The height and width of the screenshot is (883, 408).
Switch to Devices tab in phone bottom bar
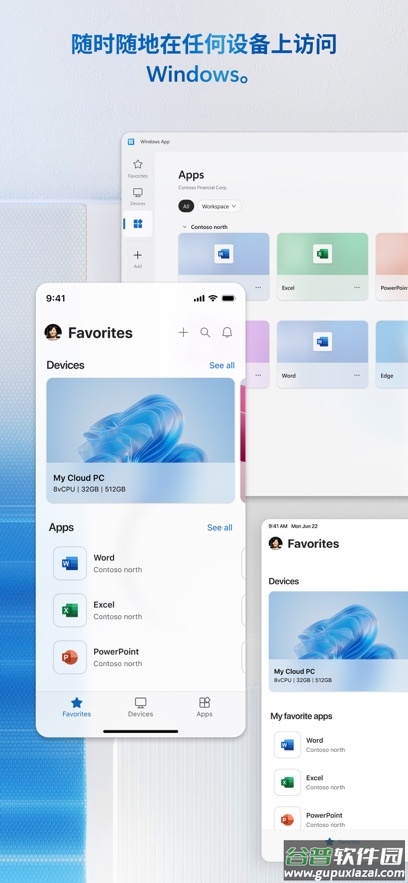[141, 707]
